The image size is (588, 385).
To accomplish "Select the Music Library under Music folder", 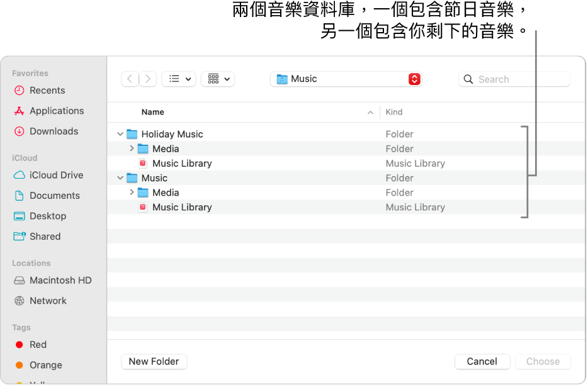I will click(182, 207).
